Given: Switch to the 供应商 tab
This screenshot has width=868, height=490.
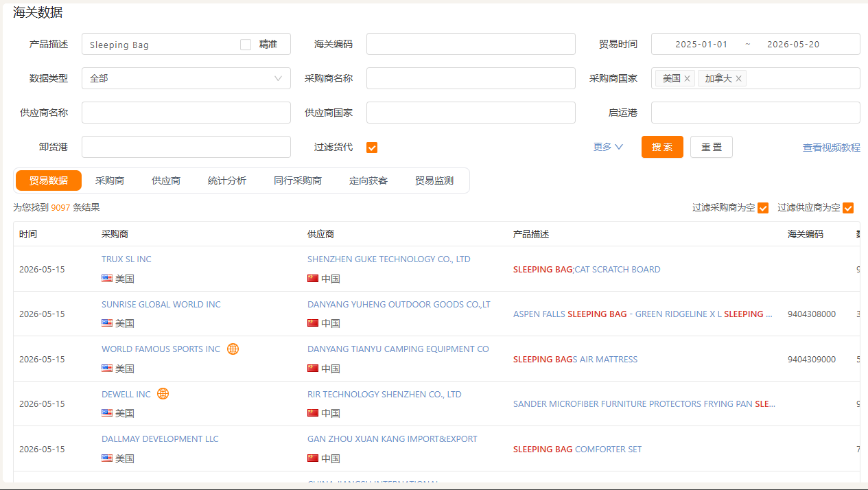Looking at the screenshot, I should pos(166,180).
